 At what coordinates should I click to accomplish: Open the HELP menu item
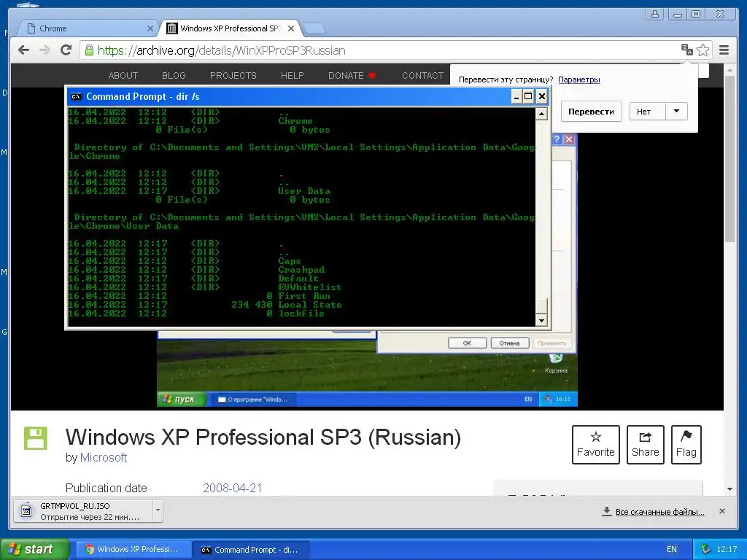click(x=292, y=76)
